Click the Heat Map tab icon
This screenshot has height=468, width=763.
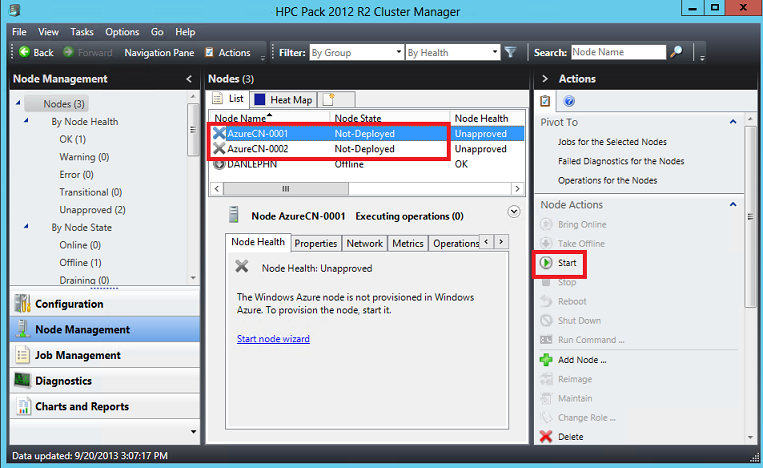click(x=260, y=100)
